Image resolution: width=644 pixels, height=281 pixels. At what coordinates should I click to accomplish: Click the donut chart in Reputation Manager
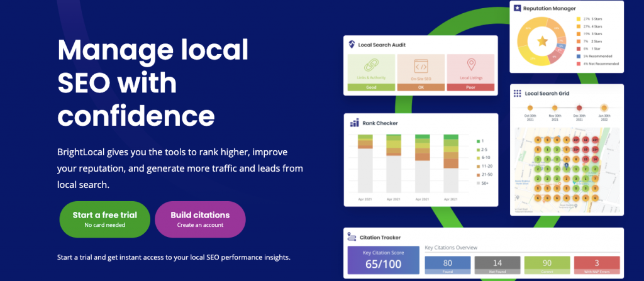(542, 41)
